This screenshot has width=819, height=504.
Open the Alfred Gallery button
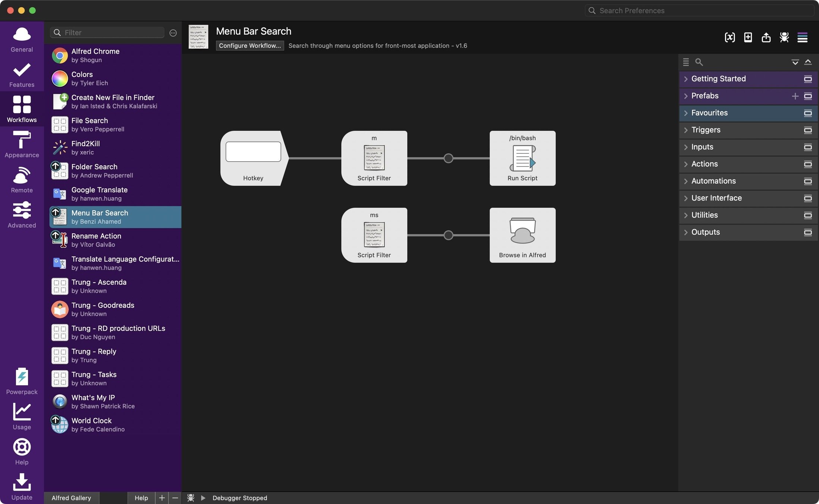tap(71, 498)
